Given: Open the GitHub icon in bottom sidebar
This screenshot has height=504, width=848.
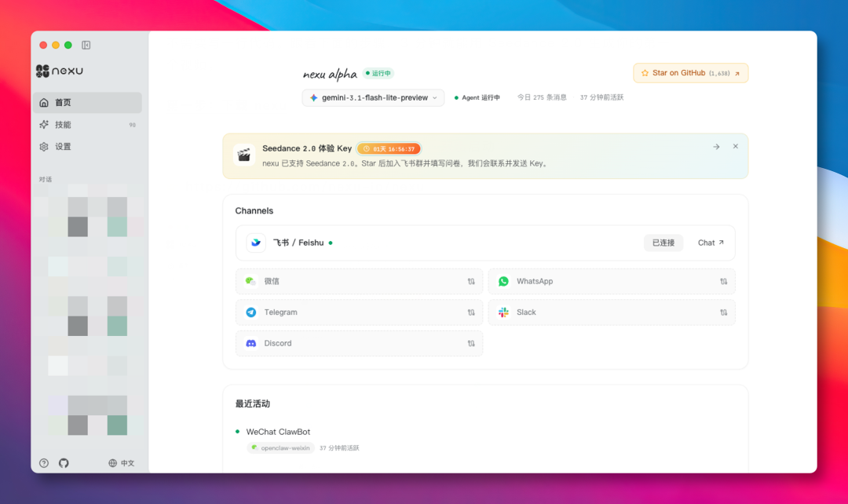Looking at the screenshot, I should [64, 462].
